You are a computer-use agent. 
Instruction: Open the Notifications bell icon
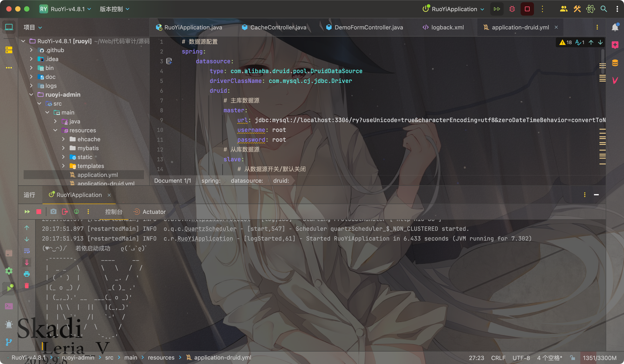tap(615, 27)
